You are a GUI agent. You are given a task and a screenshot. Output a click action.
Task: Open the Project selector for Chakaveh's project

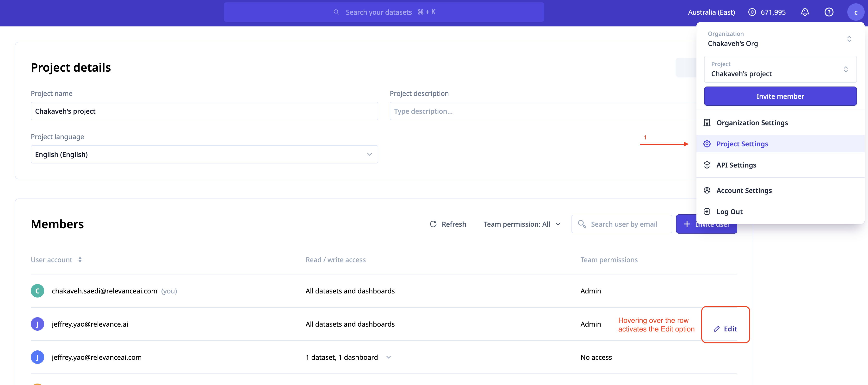tap(845, 69)
